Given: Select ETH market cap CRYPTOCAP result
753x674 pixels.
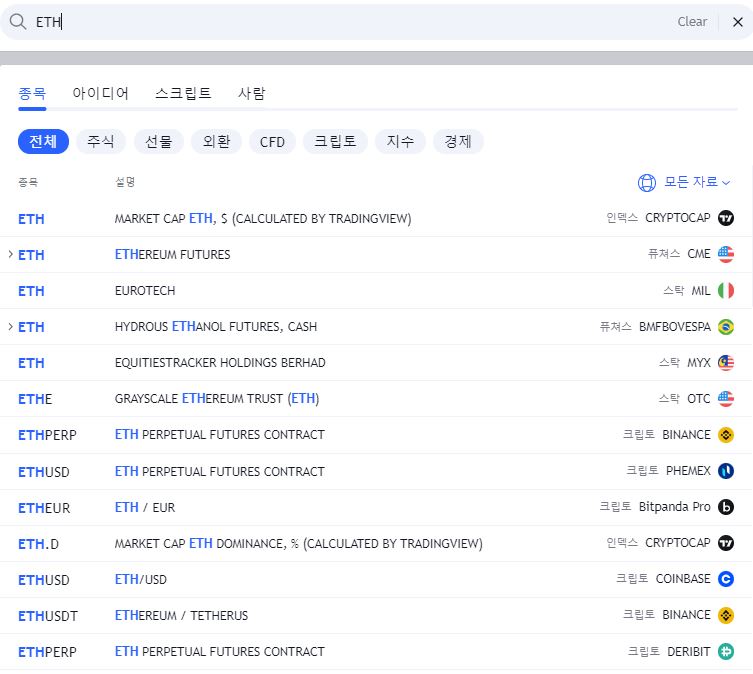Looking at the screenshot, I should (376, 219).
